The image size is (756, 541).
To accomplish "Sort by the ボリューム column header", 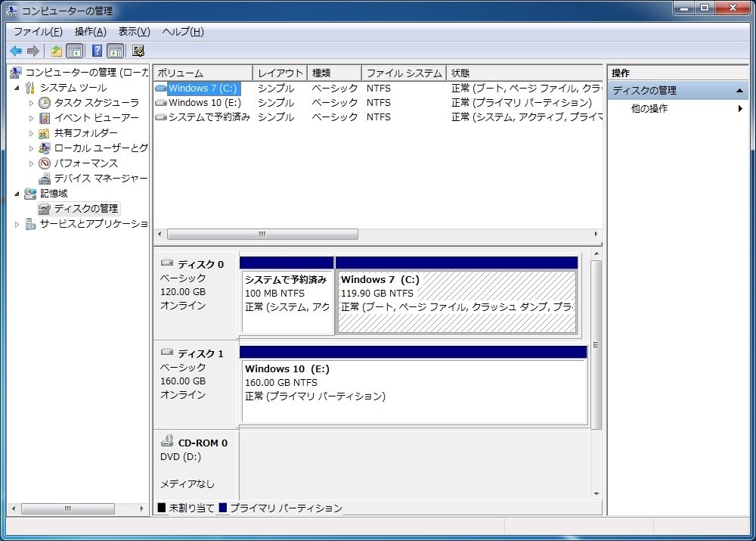I will [x=203, y=73].
